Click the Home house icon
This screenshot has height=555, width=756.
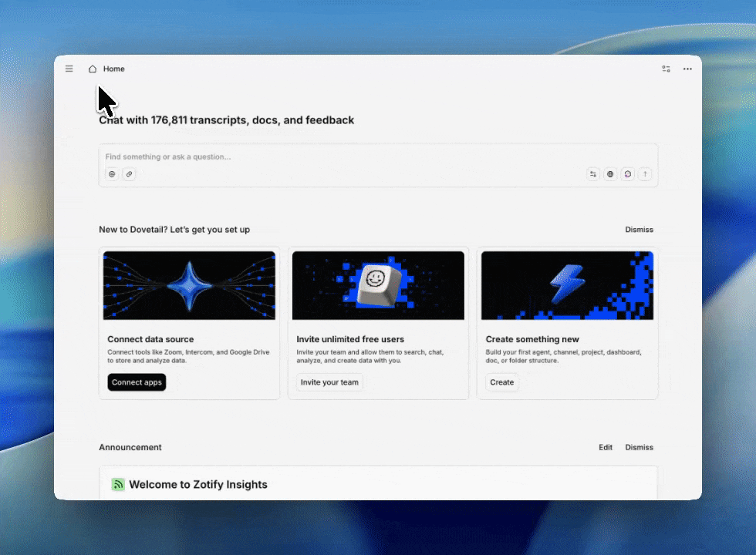pyautogui.click(x=93, y=69)
